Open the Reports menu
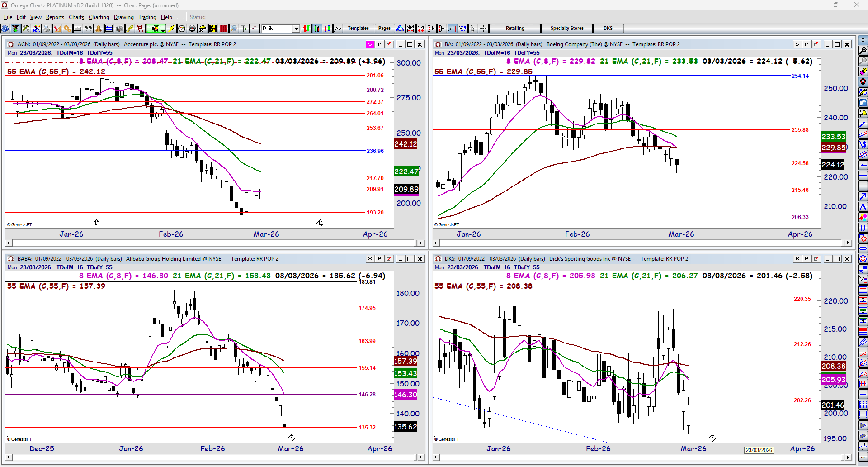Image resolution: width=868 pixels, height=467 pixels. coord(55,17)
